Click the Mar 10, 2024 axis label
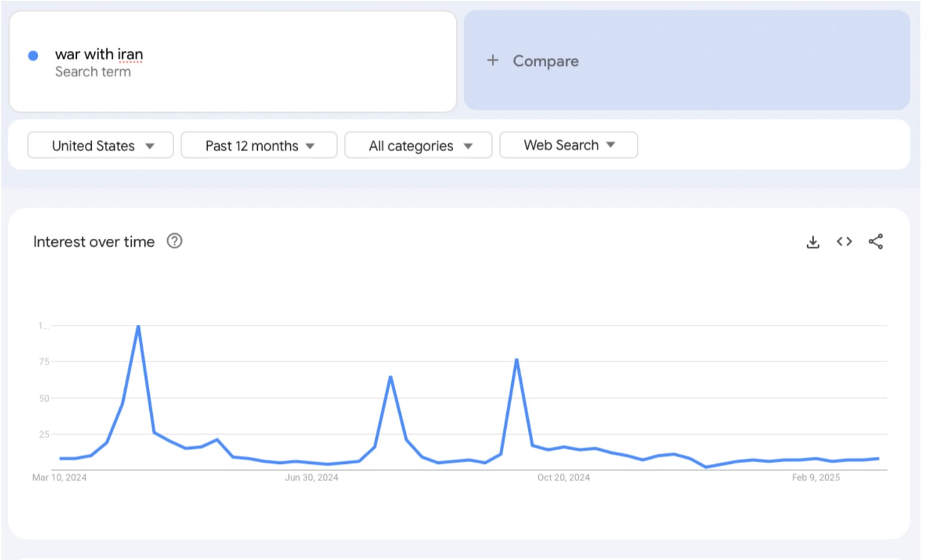 point(59,478)
